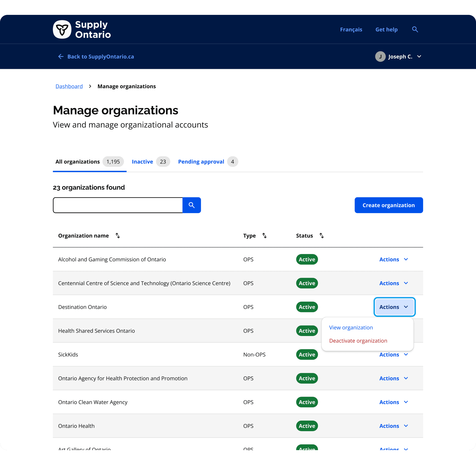Open Actions dropdown for Ontario Health
The width and height of the screenshot is (476, 465).
[393, 426]
